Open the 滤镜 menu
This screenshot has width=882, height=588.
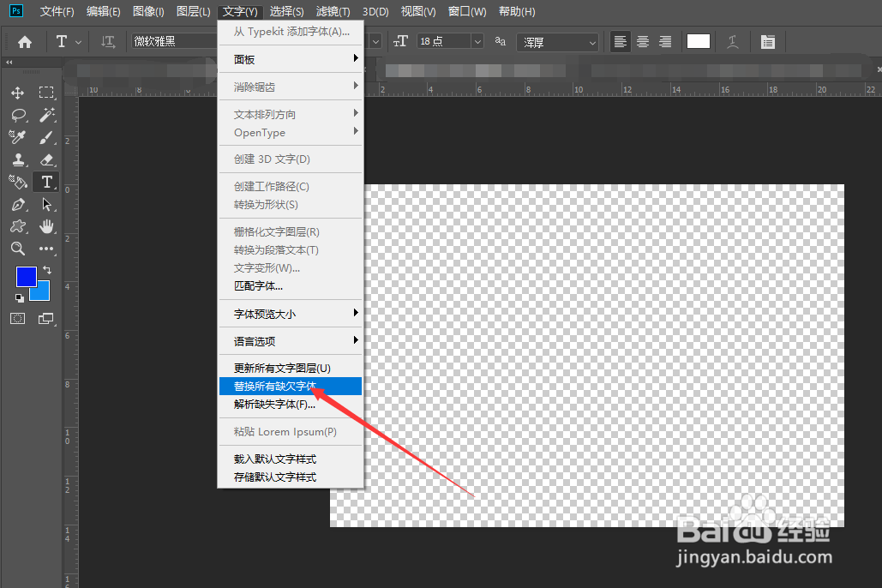334,11
